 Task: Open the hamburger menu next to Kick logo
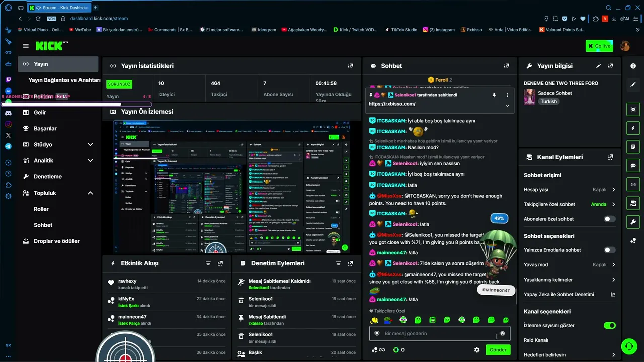[x=26, y=46]
